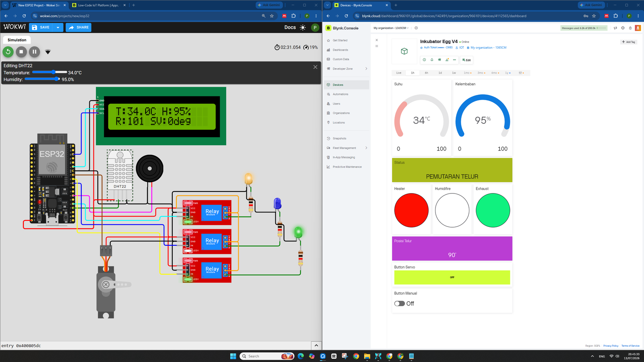Toggle Wokwi light/dark theme sun icon
This screenshot has width=644, height=362.
click(303, 27)
